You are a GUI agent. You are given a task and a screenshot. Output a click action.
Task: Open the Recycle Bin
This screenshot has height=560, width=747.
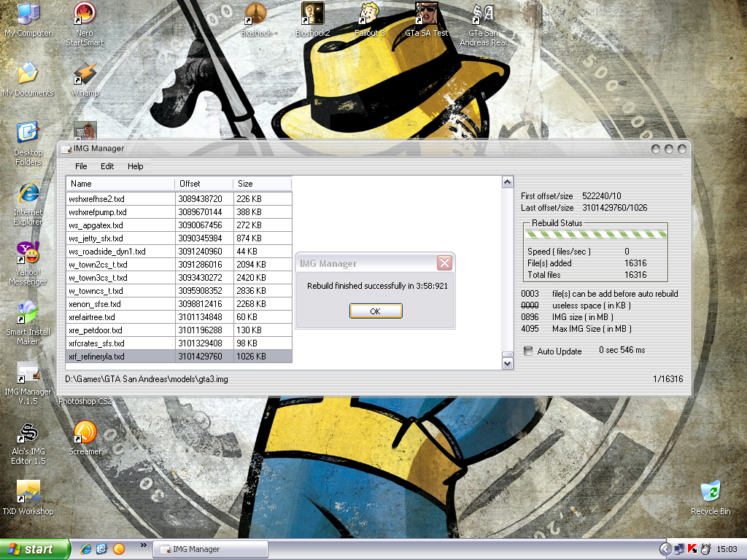click(710, 494)
